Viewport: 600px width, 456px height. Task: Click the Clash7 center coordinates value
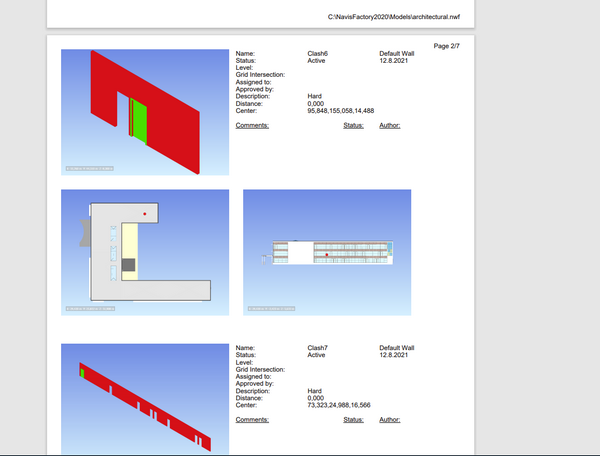coord(339,404)
